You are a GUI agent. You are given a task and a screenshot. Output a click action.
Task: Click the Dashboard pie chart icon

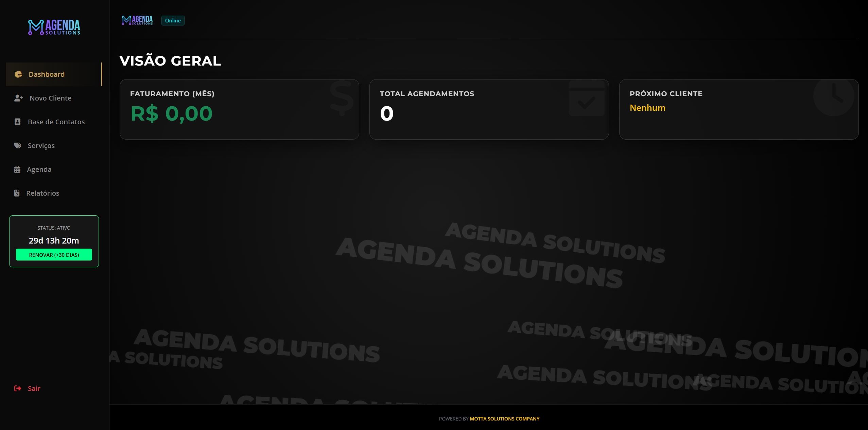18,74
